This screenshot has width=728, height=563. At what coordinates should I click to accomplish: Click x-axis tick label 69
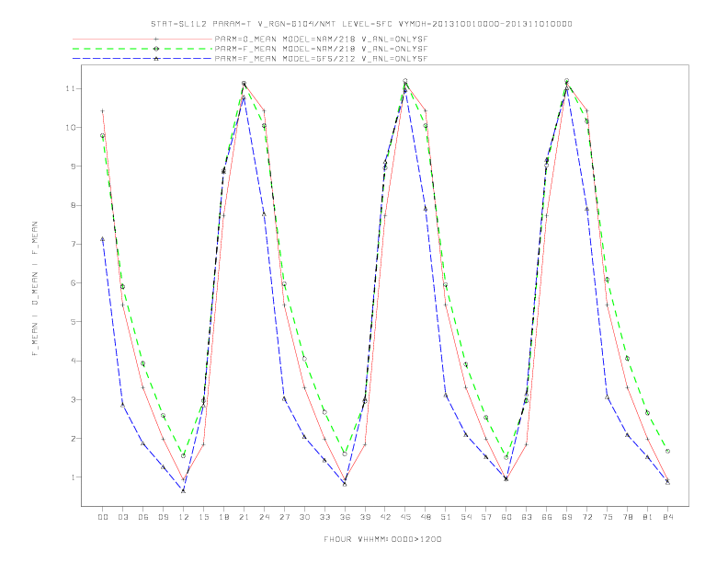[x=567, y=517]
